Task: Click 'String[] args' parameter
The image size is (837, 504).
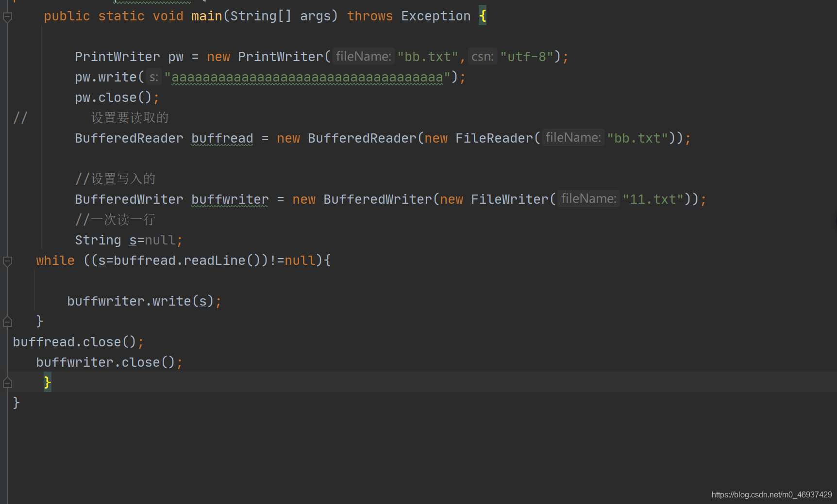Action: pyautogui.click(x=281, y=16)
